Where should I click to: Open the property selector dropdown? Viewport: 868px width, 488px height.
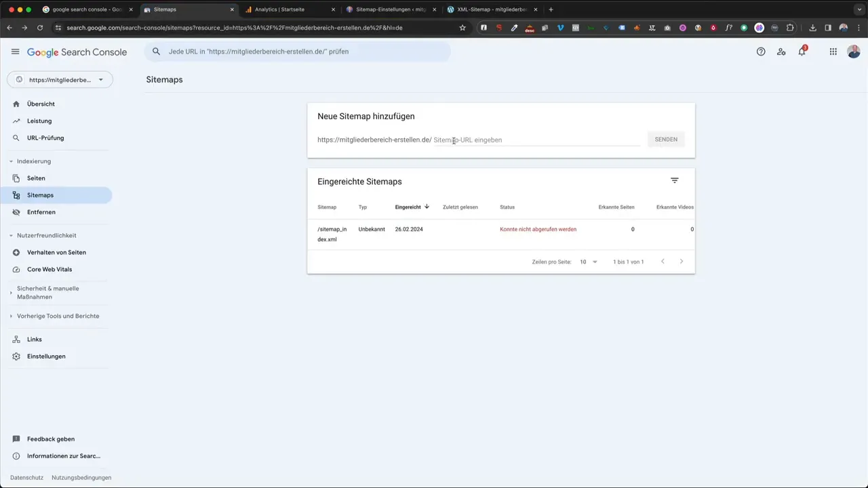tap(60, 80)
